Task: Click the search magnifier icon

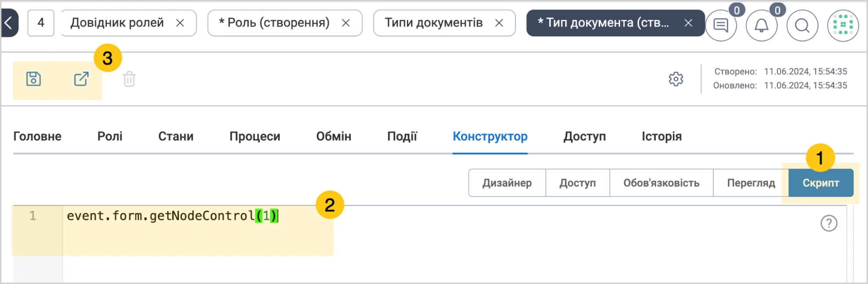Action: [802, 26]
